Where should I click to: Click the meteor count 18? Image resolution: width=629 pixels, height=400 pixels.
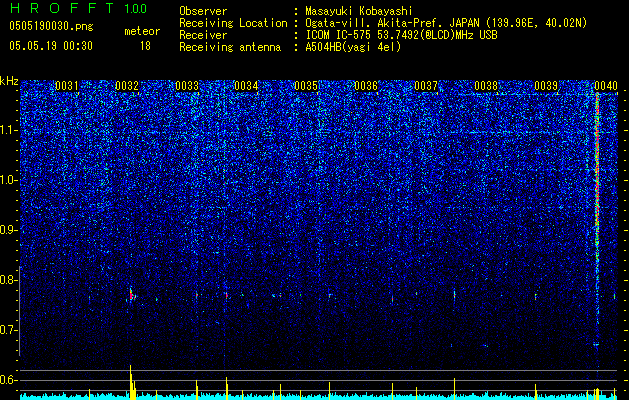coord(145,46)
